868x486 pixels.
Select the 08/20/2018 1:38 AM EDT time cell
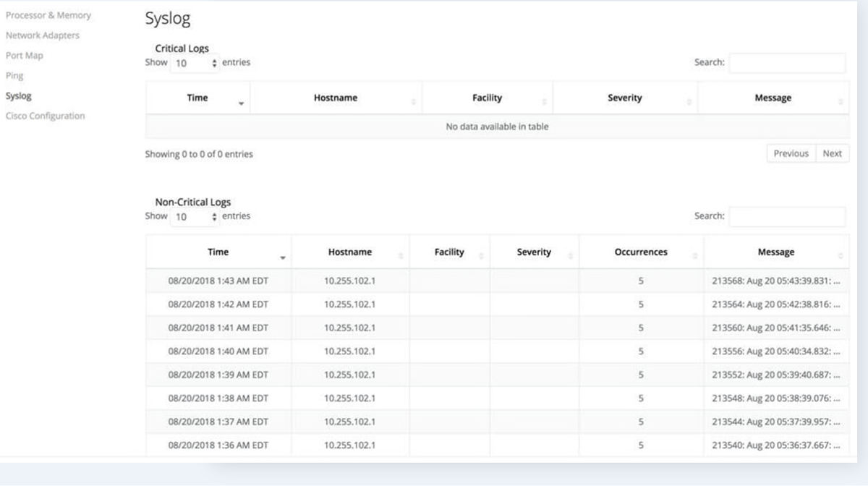pos(218,398)
